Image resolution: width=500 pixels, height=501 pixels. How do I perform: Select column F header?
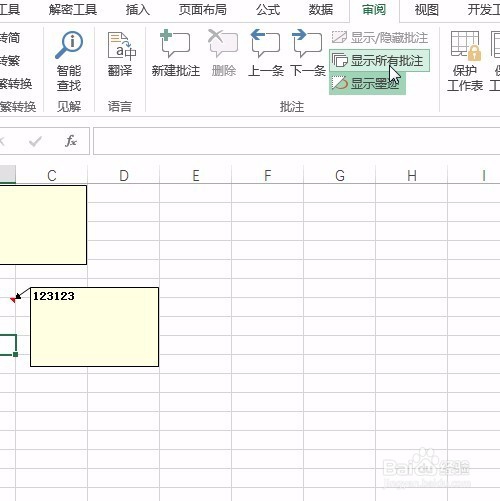268,175
